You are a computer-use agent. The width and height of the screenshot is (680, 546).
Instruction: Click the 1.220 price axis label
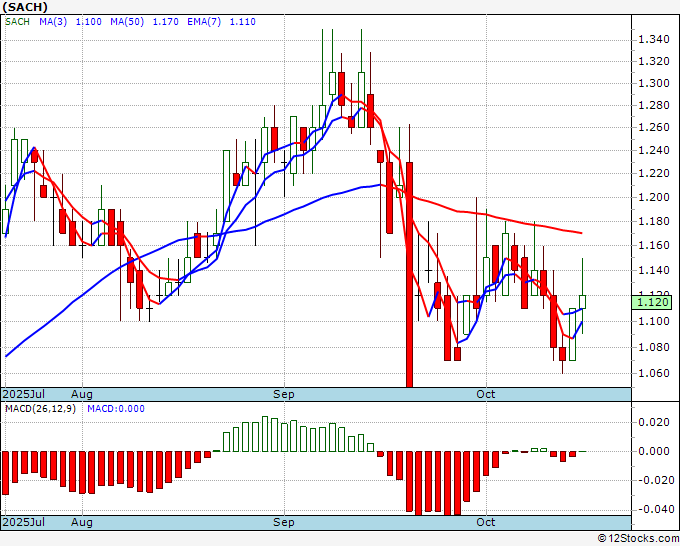coord(654,173)
